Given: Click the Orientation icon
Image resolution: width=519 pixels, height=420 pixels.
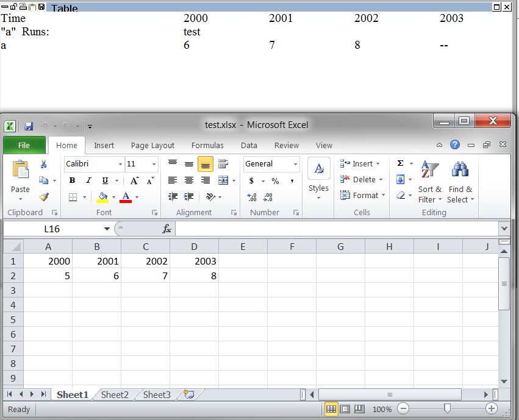Looking at the screenshot, I should (210, 197).
